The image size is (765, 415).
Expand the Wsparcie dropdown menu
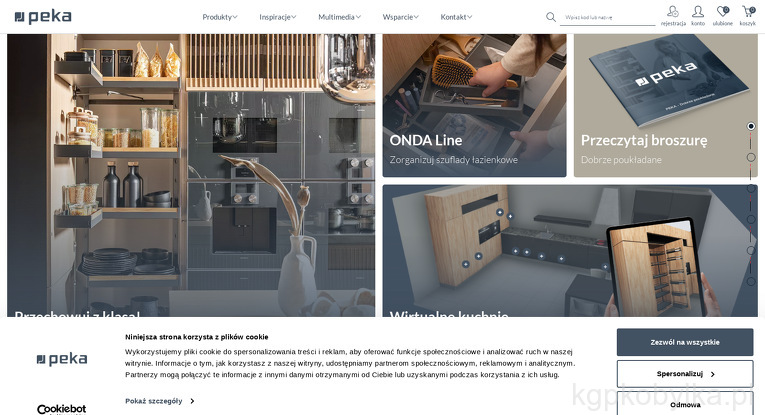(401, 17)
